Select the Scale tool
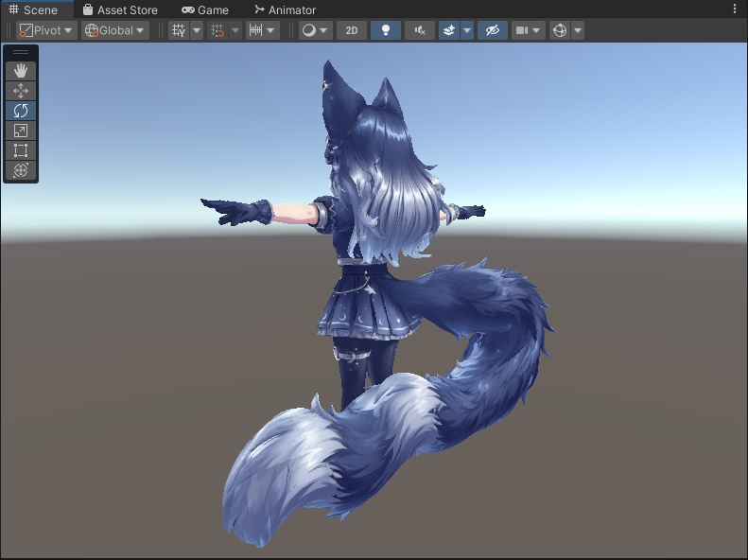 tap(21, 131)
